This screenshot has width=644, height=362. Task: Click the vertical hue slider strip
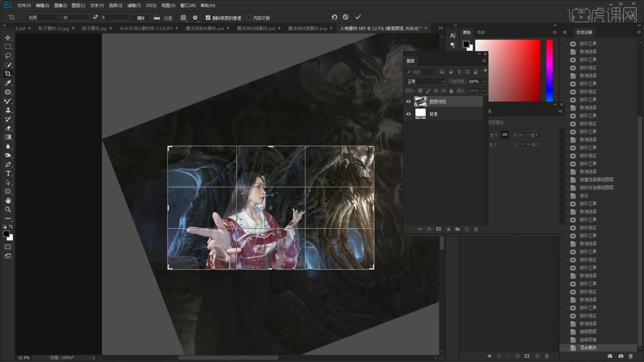click(549, 70)
